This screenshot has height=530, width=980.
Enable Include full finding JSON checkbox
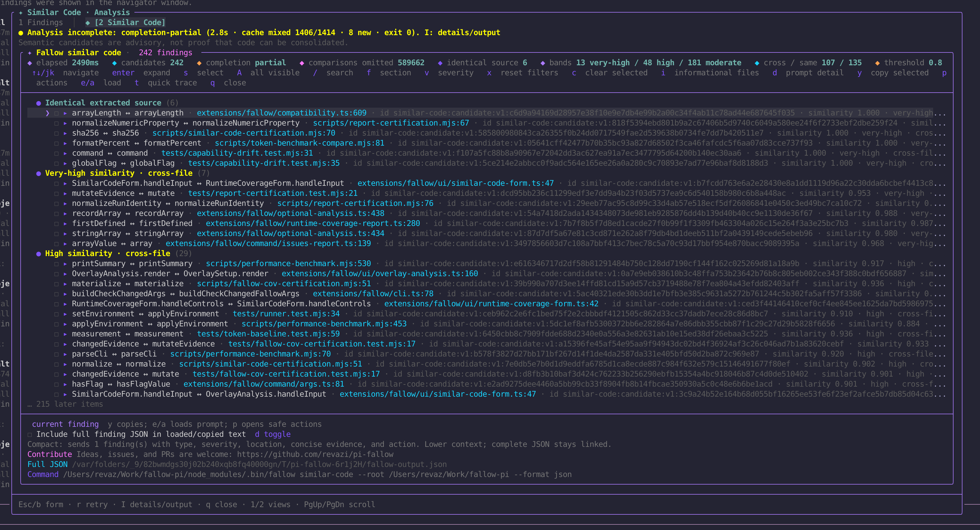30,435
